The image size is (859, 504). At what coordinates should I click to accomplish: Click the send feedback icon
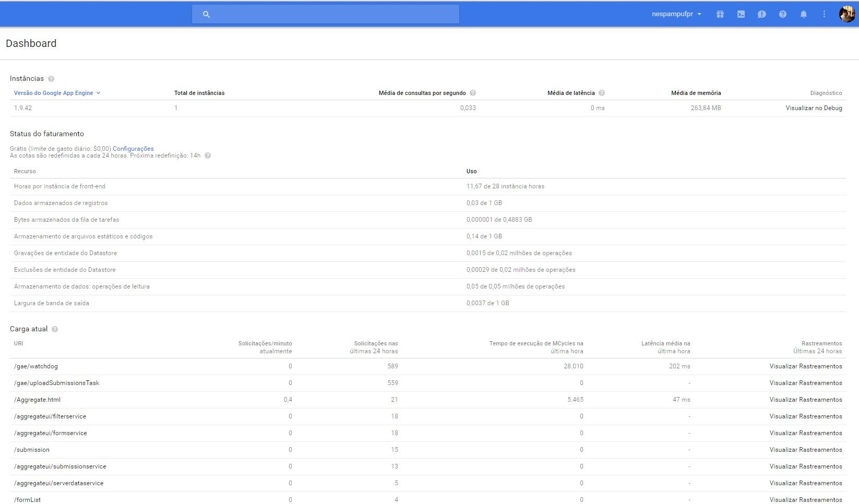pos(761,14)
